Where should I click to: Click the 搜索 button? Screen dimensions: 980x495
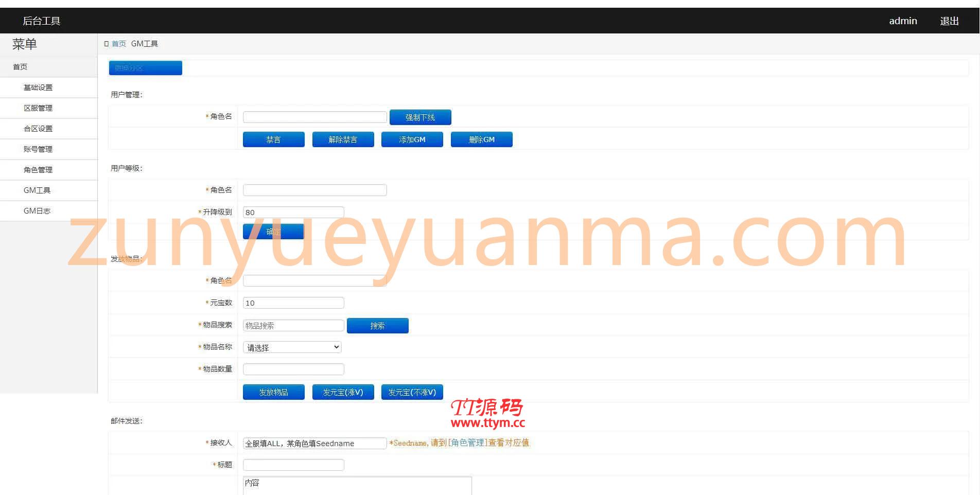point(378,326)
